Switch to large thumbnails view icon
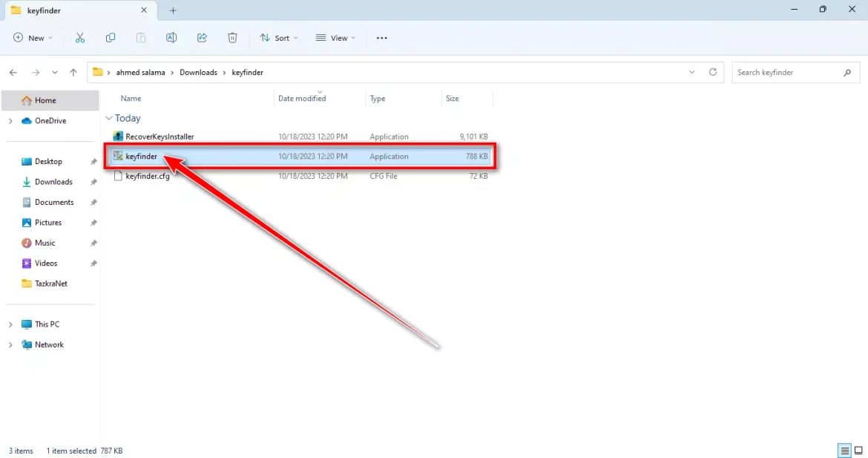The image size is (868, 458). pos(858,451)
